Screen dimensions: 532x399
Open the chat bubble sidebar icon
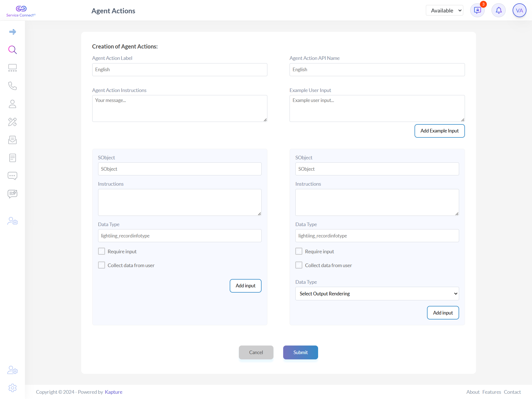[12, 176]
